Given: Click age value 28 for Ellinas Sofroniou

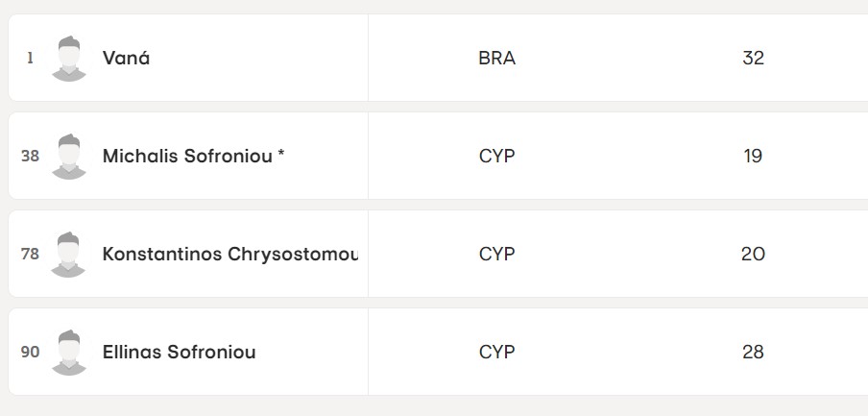Looking at the screenshot, I should pyautogui.click(x=753, y=353).
